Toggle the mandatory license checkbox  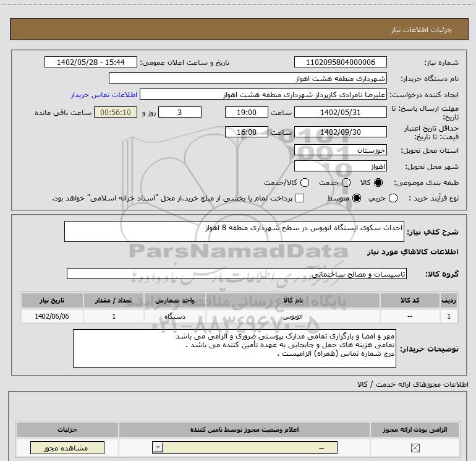pyautogui.click(x=415, y=447)
